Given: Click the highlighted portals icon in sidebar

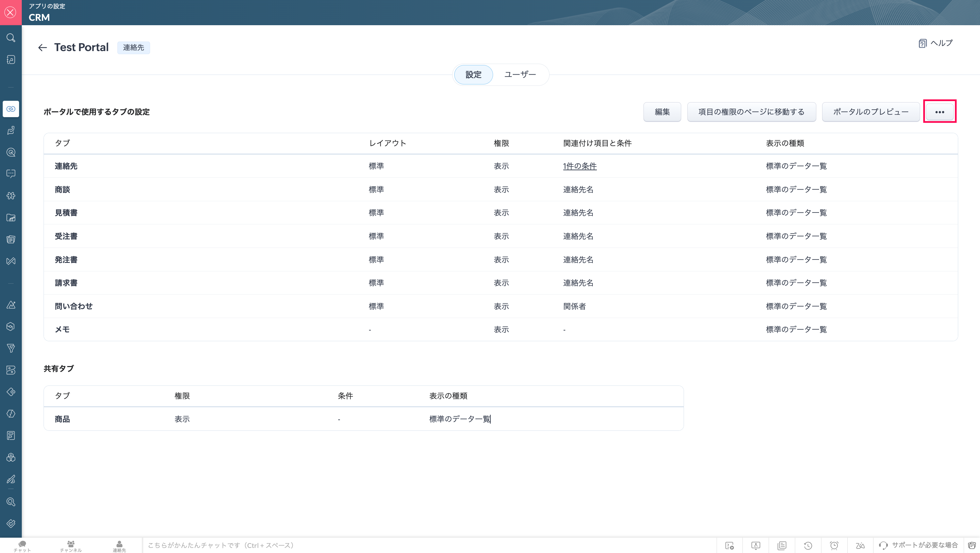Looking at the screenshot, I should 11,109.
